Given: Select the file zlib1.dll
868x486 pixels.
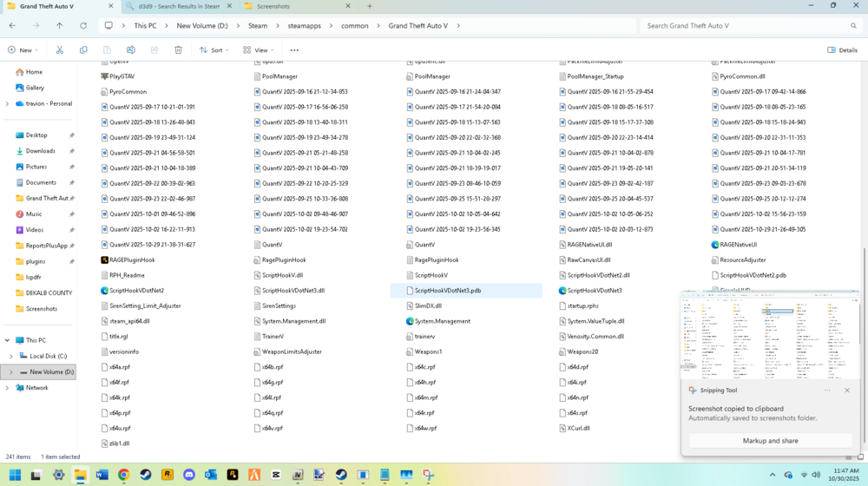Looking at the screenshot, I should 115,443.
